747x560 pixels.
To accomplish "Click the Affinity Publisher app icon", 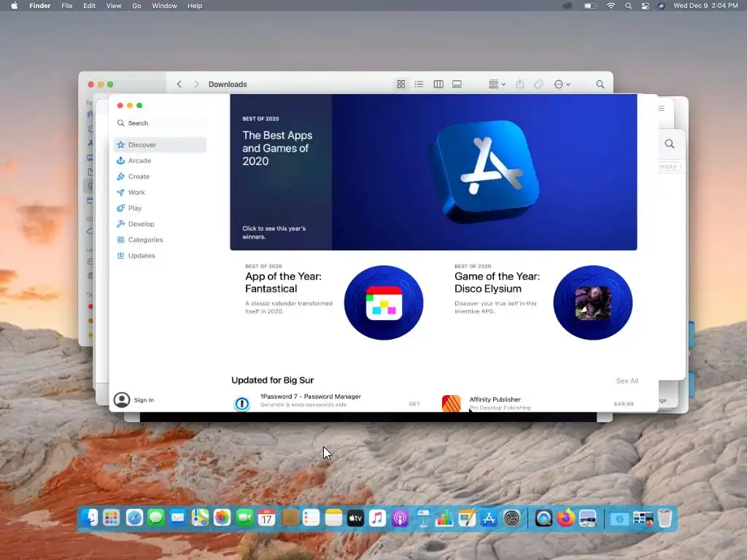I will click(451, 403).
